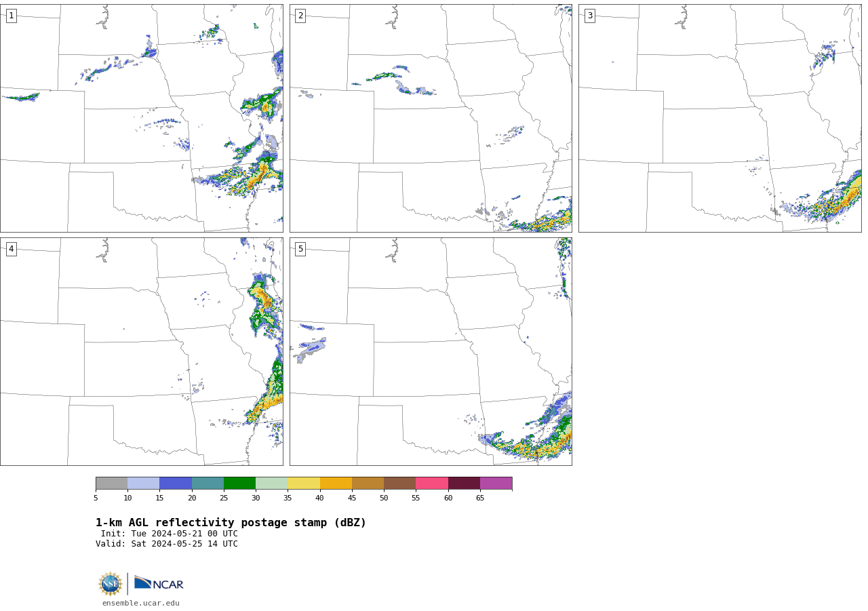Click the pink 55-60 dBZ swatch
868x611 pixels.
click(x=432, y=484)
